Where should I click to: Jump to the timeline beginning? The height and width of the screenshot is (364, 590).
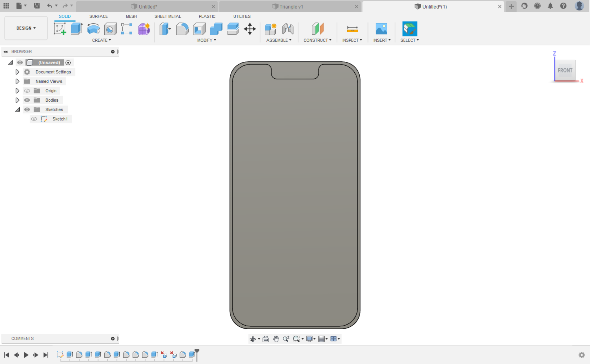pos(7,355)
